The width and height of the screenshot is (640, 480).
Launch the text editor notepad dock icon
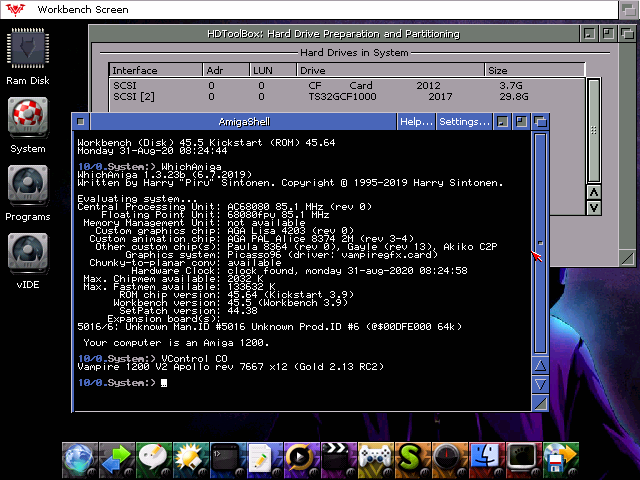click(265, 460)
